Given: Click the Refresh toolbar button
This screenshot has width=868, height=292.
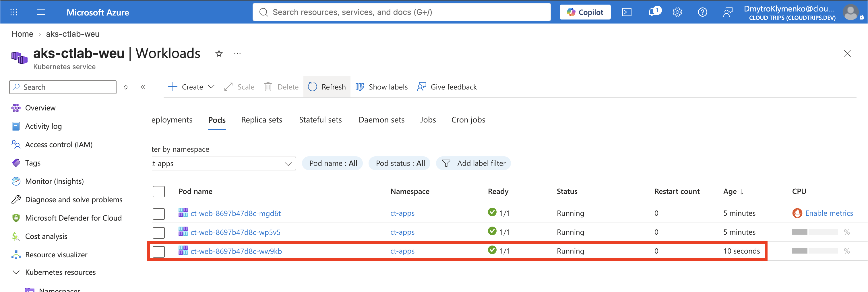Looking at the screenshot, I should (327, 87).
